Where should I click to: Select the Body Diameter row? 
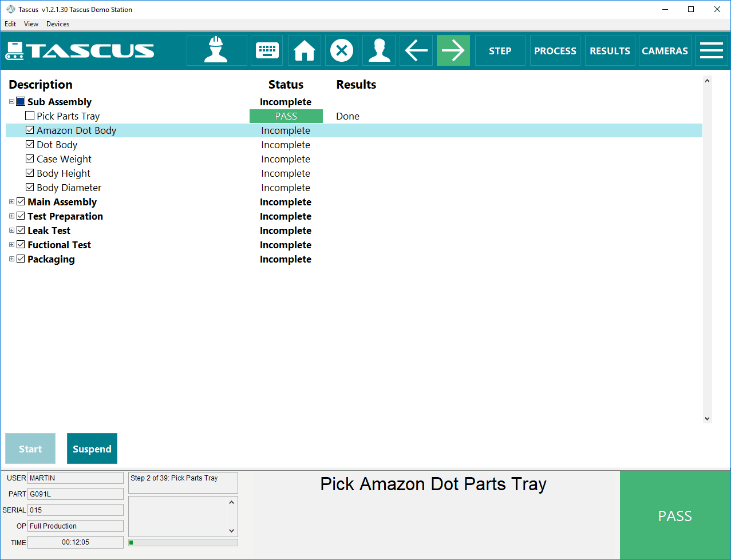click(x=354, y=188)
